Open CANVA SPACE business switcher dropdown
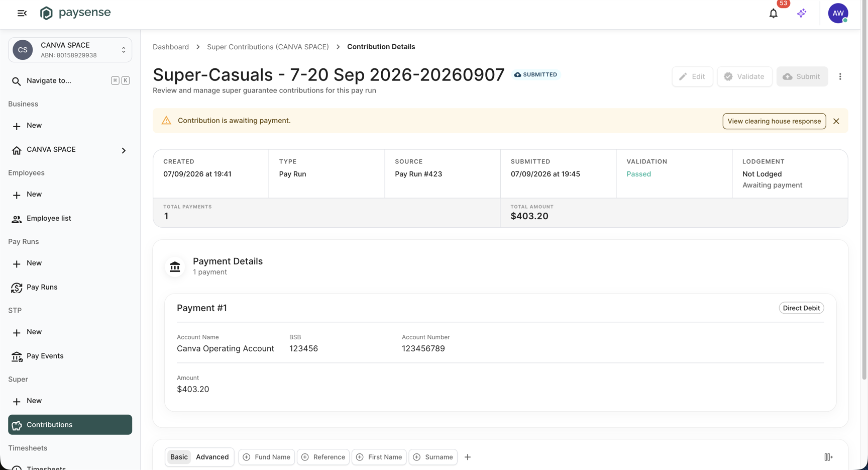 tap(70, 50)
